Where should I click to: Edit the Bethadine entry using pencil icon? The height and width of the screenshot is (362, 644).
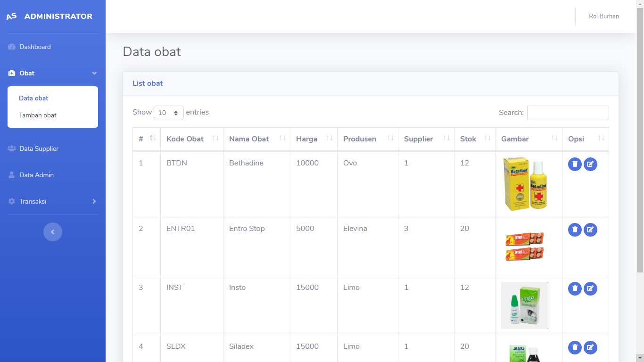[590, 164]
